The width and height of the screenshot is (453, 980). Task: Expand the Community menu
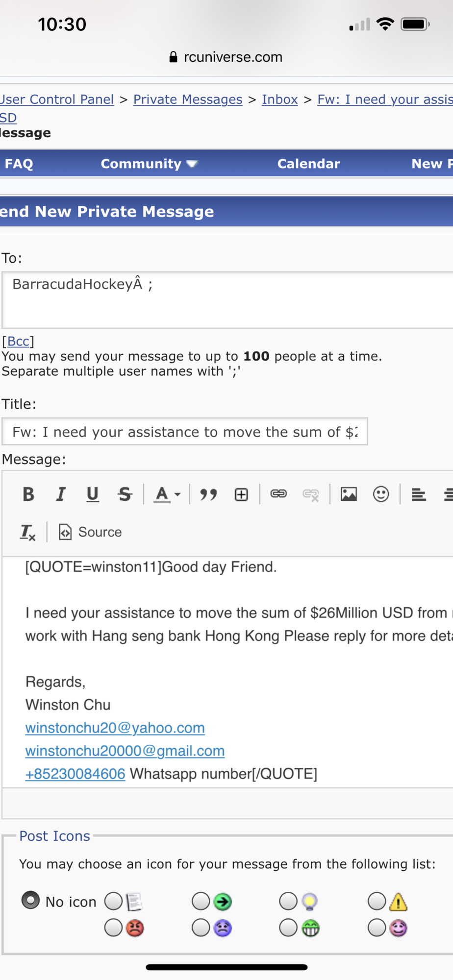click(149, 164)
